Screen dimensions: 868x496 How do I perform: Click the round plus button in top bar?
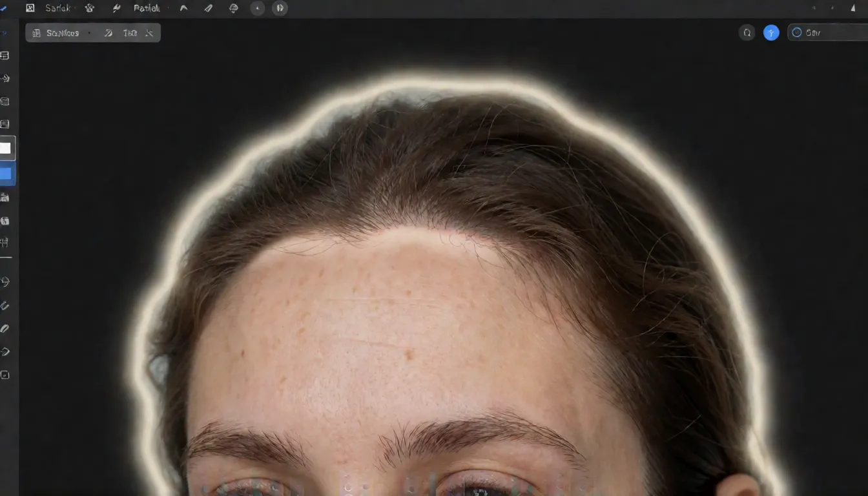coord(258,8)
